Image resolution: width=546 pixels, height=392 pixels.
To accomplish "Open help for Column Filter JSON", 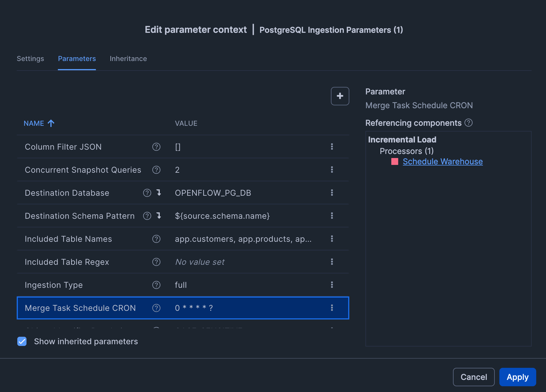I will (x=156, y=147).
